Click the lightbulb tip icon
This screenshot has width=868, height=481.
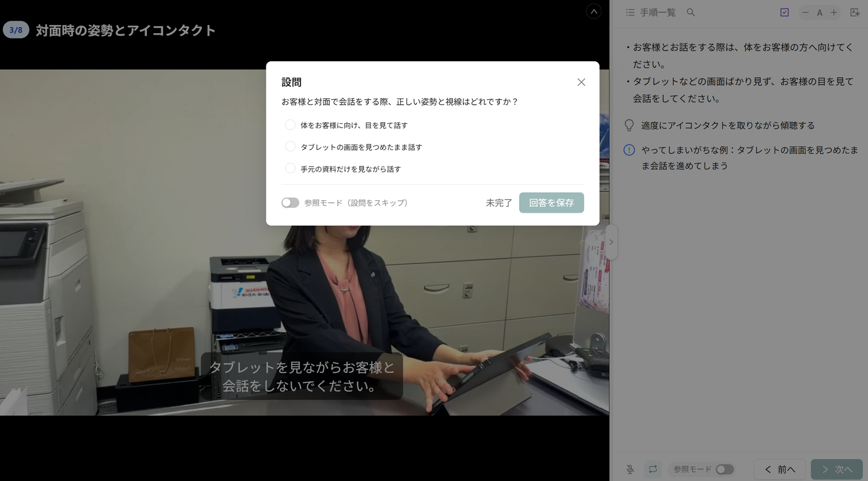coord(629,125)
